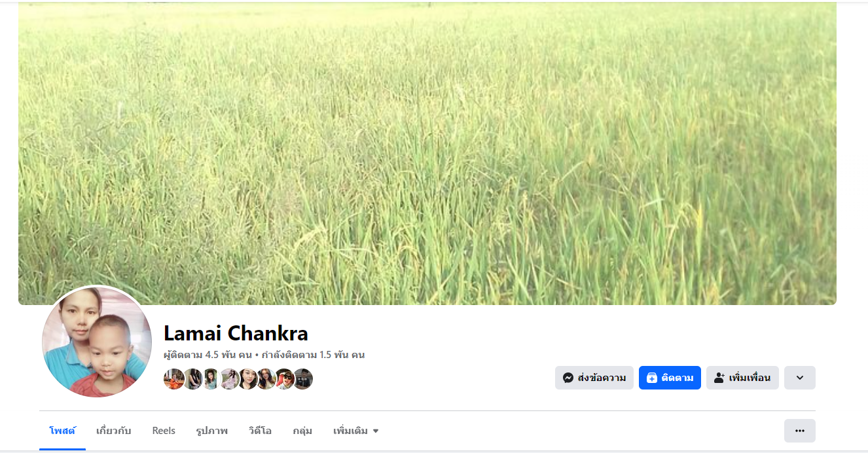Open the Lamai Chankra profile picture
This screenshot has width=868, height=453.
[x=97, y=342]
